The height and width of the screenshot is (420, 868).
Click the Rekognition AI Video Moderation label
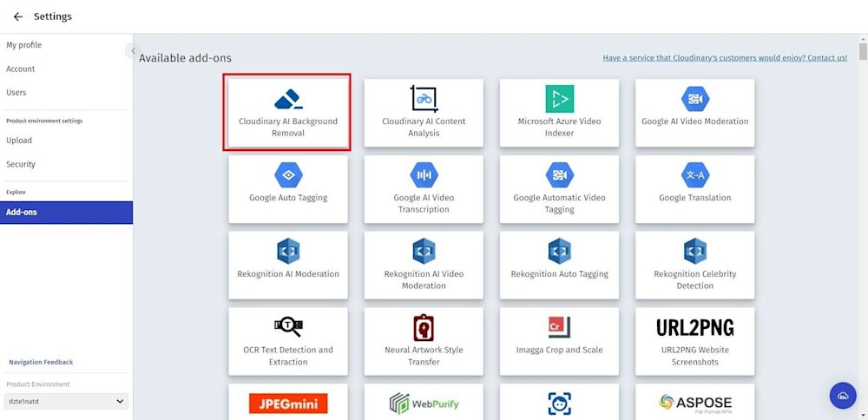pyautogui.click(x=424, y=280)
